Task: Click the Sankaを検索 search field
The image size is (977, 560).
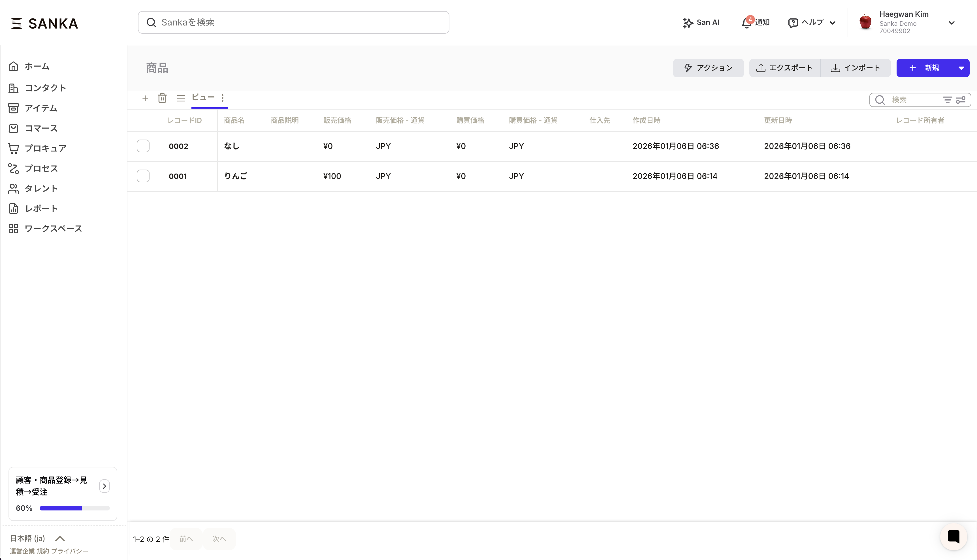Action: (293, 22)
